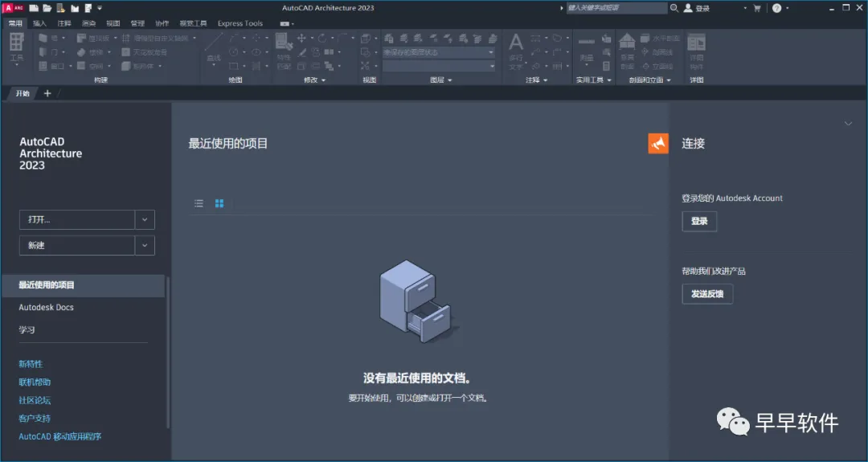Open the 注释 ribbon tab

coord(64,23)
